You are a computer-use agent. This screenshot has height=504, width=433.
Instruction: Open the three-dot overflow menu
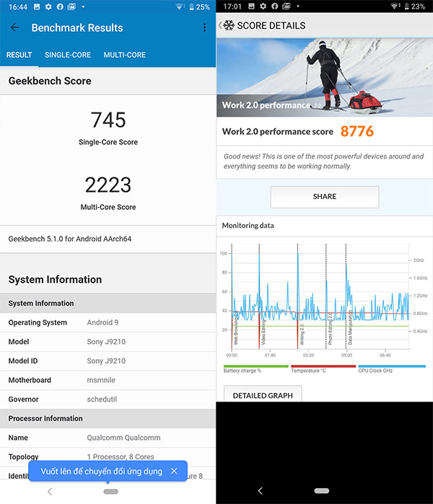pos(204,27)
